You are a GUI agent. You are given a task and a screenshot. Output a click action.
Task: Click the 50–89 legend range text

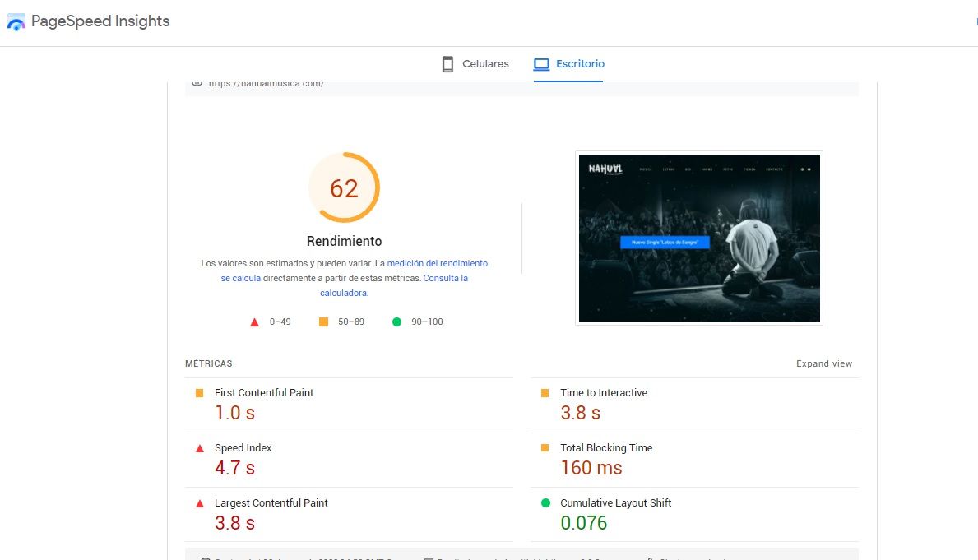pos(351,322)
